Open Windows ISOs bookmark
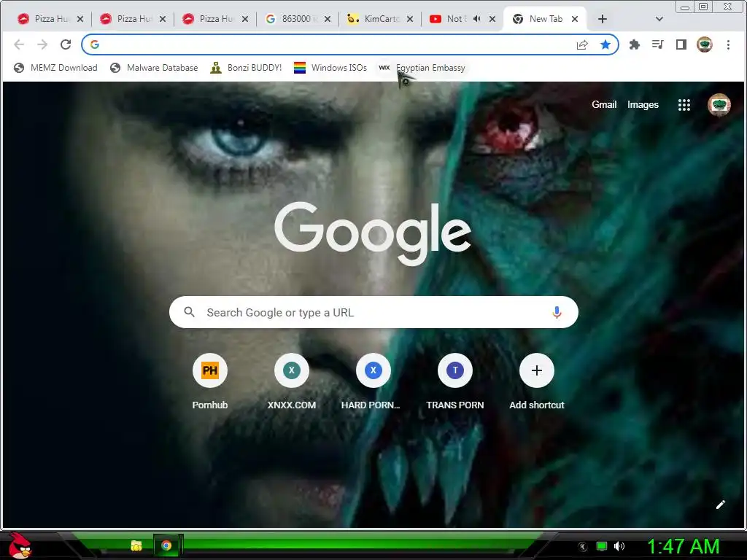Screen dimensions: 747x560 [330, 68]
